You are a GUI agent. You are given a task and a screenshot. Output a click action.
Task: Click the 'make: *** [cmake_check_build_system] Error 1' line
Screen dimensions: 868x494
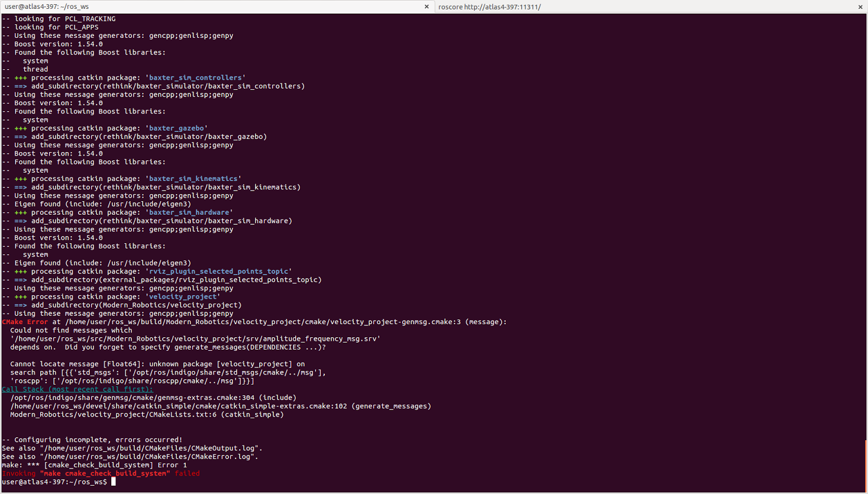click(x=94, y=465)
